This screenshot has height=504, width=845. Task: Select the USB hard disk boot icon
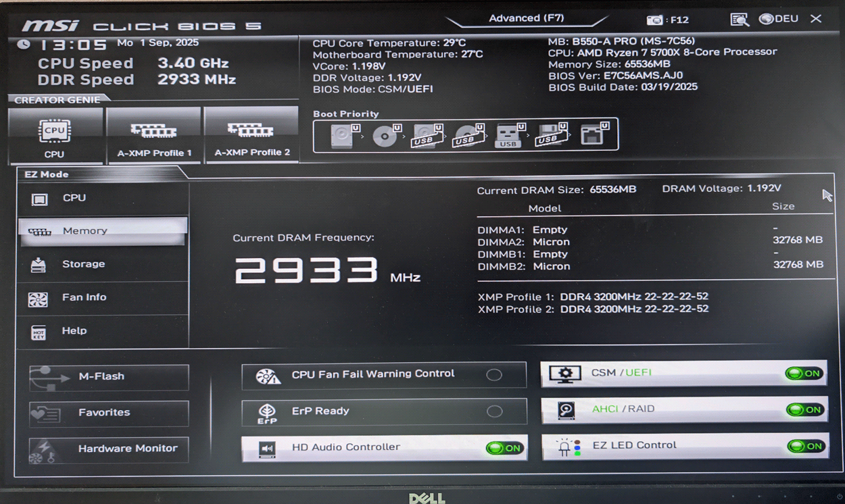click(427, 135)
